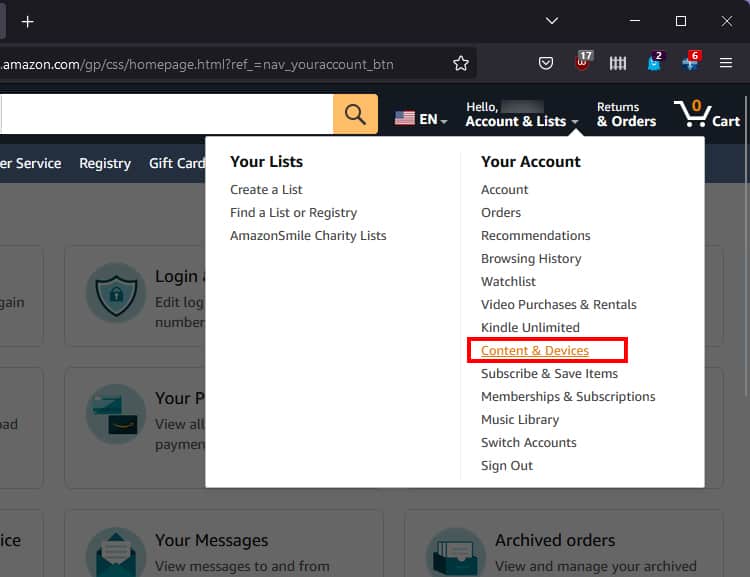The image size is (750, 577).
Task: Select Create a List
Action: (266, 189)
